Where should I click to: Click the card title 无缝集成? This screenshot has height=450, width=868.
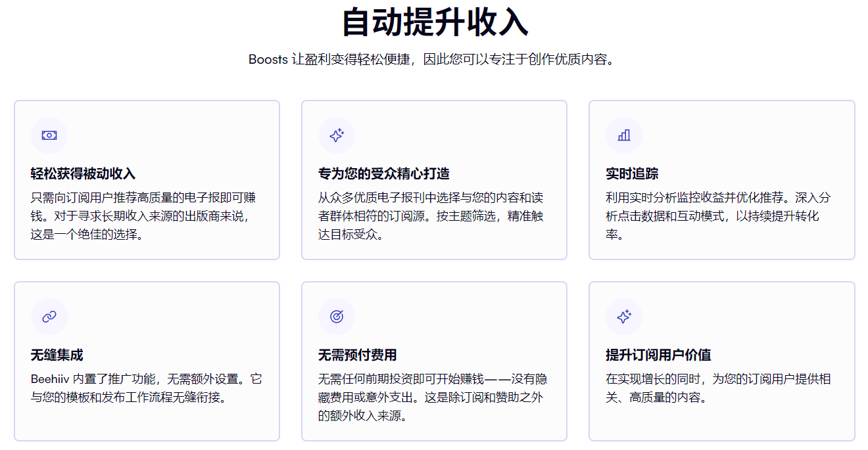pos(57,355)
